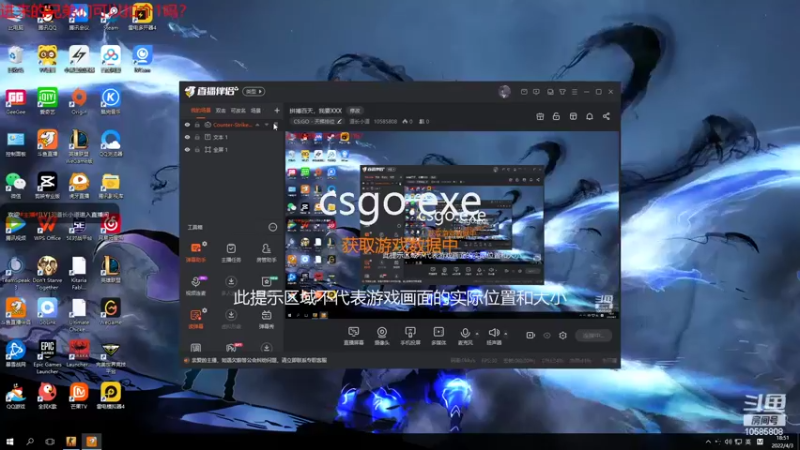Click the speaker volume icon
This screenshot has width=800, height=450.
tap(493, 333)
